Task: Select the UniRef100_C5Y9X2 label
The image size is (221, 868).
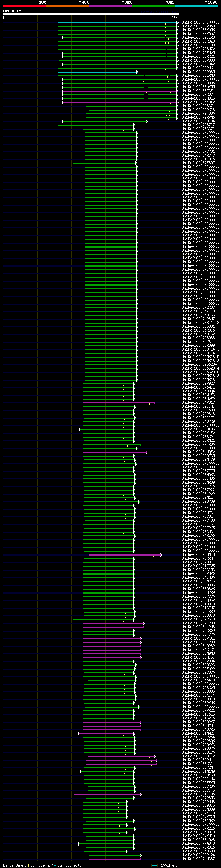Action: pyautogui.click(x=198, y=102)
